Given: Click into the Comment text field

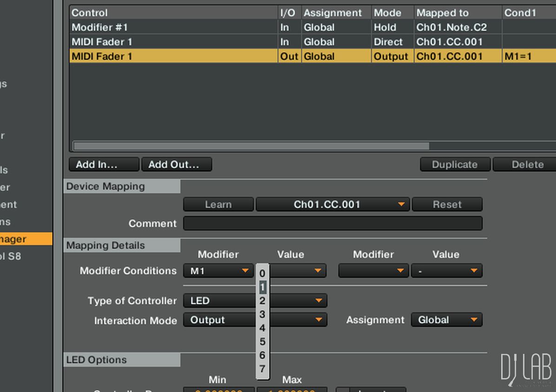Looking at the screenshot, I should pyautogui.click(x=333, y=223).
